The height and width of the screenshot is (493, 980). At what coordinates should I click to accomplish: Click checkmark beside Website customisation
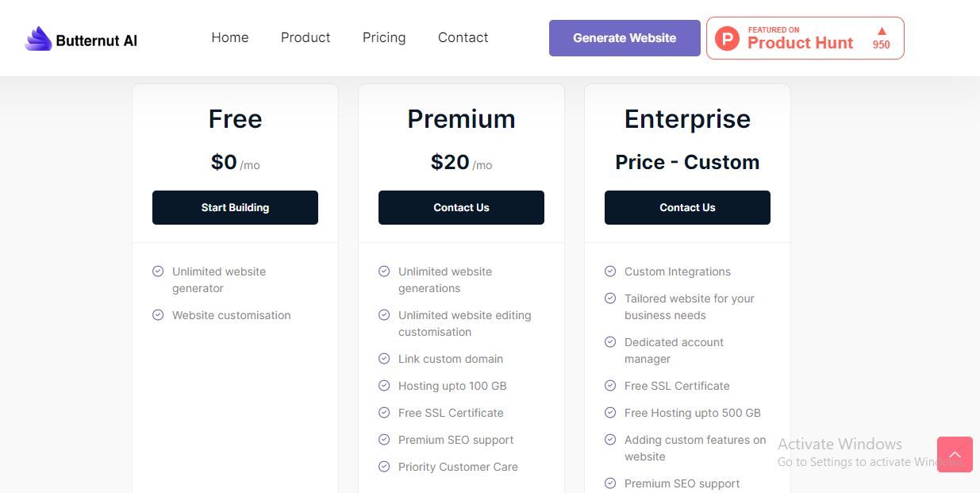coord(158,315)
